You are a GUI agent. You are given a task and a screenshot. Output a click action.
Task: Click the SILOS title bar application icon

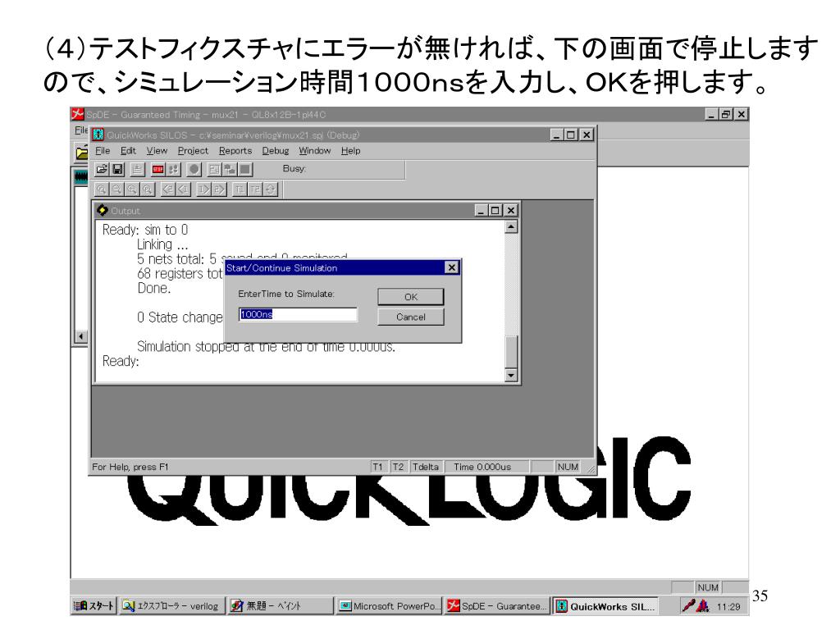click(x=98, y=135)
